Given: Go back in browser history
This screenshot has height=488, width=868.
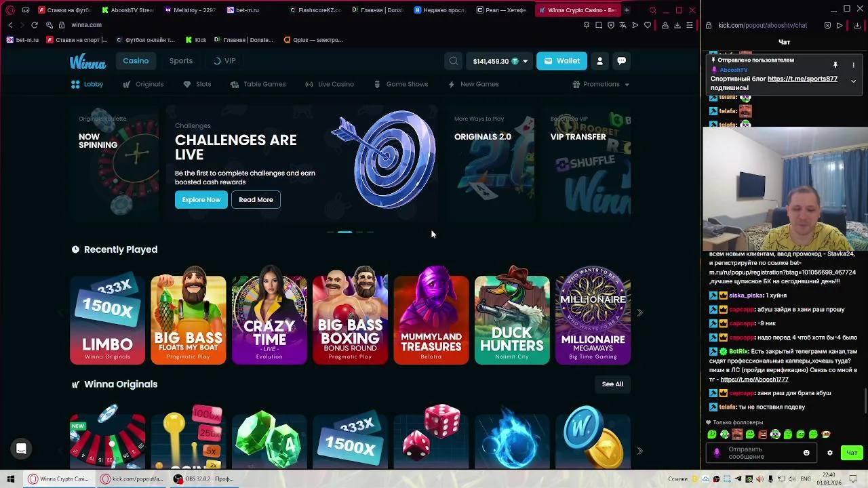Looking at the screenshot, I should pos(10,25).
